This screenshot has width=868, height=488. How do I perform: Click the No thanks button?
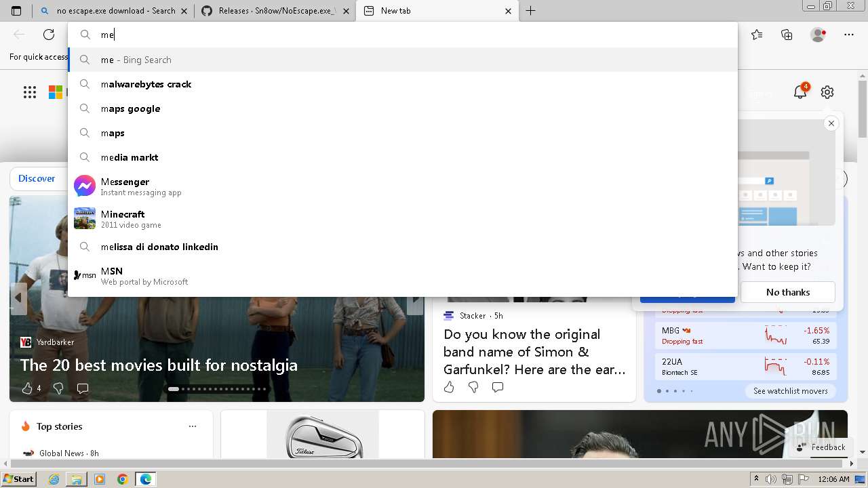(x=788, y=292)
